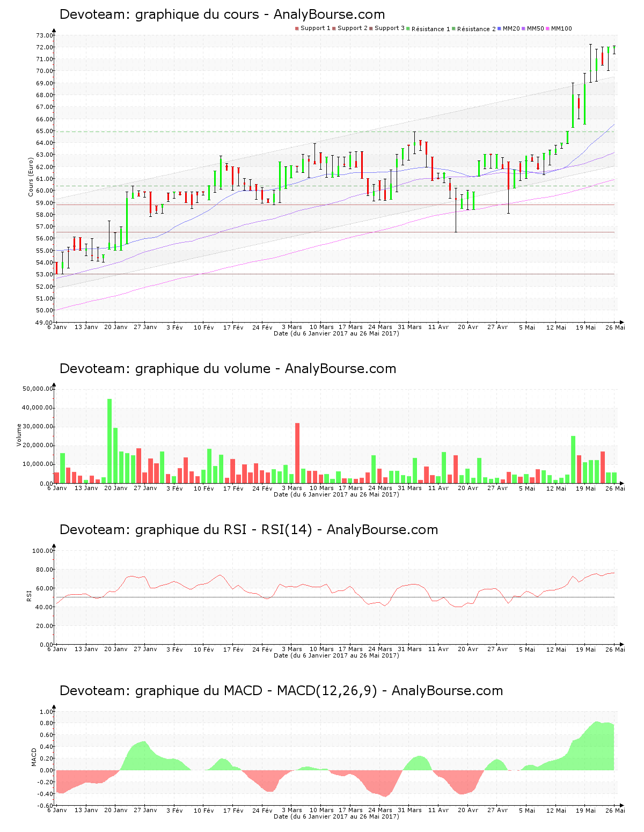Click the 'graphique du MACD - MACD(12,26,9)' title

tap(256, 691)
